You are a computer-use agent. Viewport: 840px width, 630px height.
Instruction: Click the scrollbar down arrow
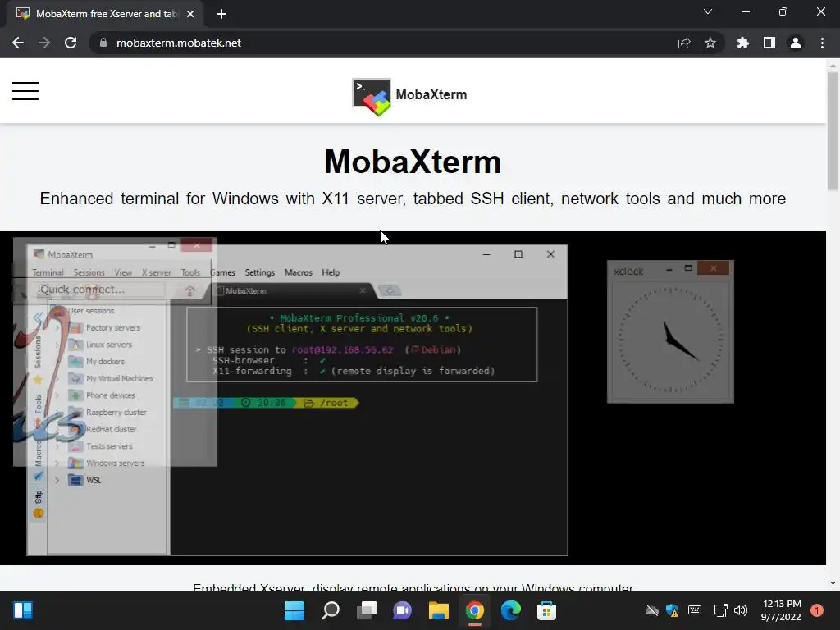coord(833,583)
